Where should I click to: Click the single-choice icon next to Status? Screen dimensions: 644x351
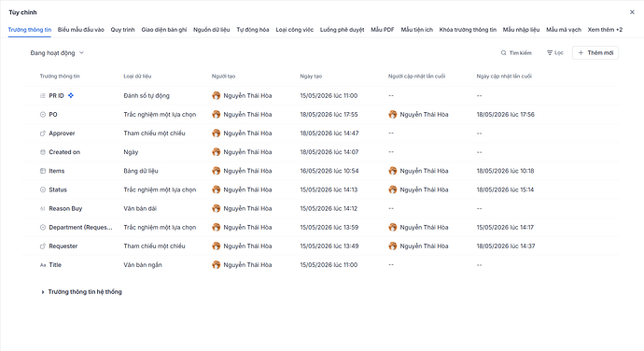click(x=42, y=190)
